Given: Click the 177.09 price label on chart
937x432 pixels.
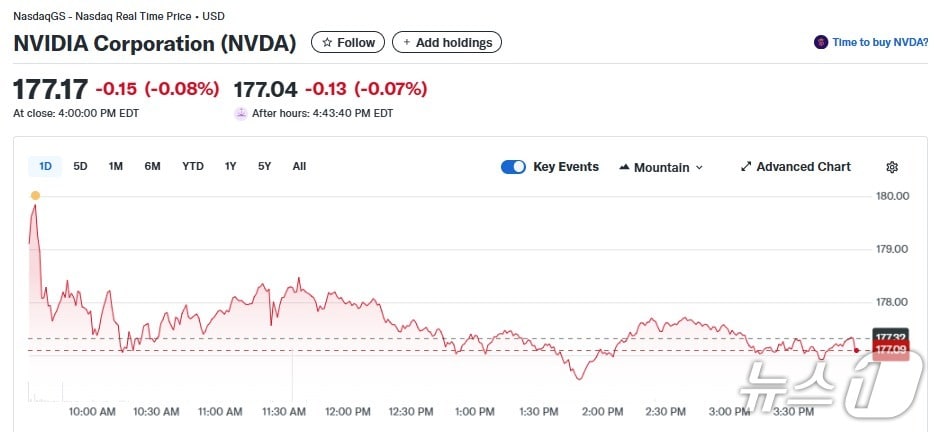Looking at the screenshot, I should coord(890,350).
